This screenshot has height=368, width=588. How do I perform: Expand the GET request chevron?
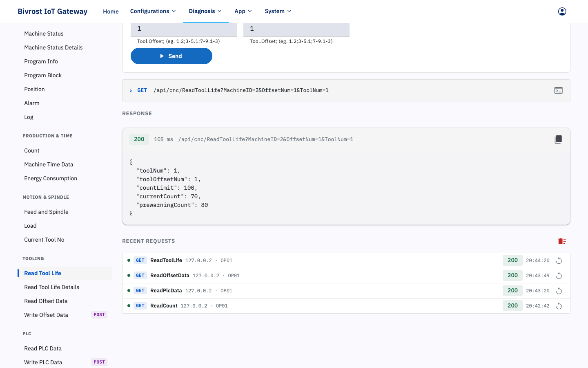pyautogui.click(x=131, y=91)
